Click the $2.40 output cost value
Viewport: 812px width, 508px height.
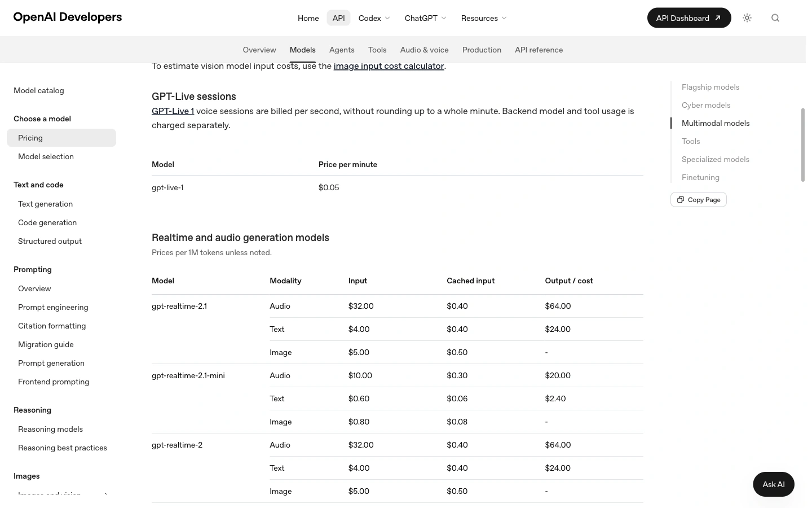(555, 398)
